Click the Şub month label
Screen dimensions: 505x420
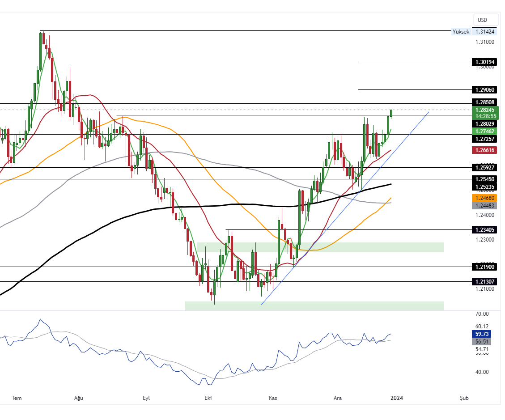click(464, 398)
